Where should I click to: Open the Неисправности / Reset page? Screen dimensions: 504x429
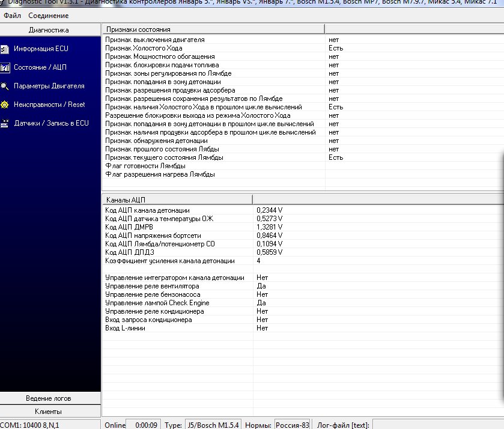49,105
